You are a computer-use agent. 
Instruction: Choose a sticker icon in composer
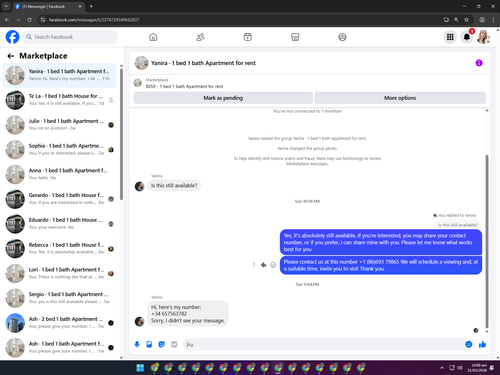coord(162,344)
